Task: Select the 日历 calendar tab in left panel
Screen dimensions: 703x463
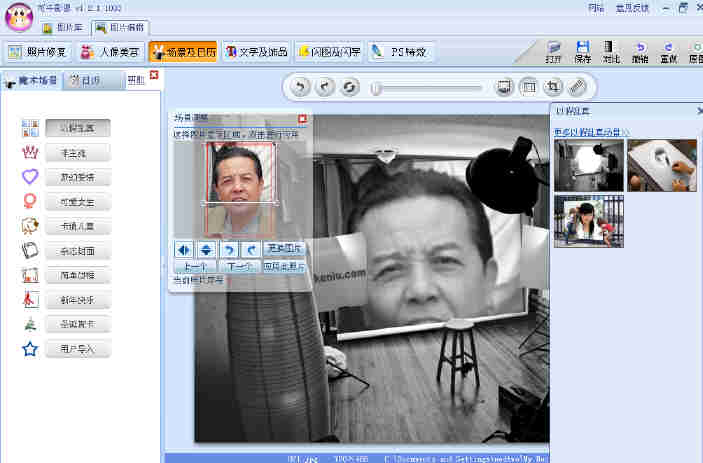Action: (91, 80)
